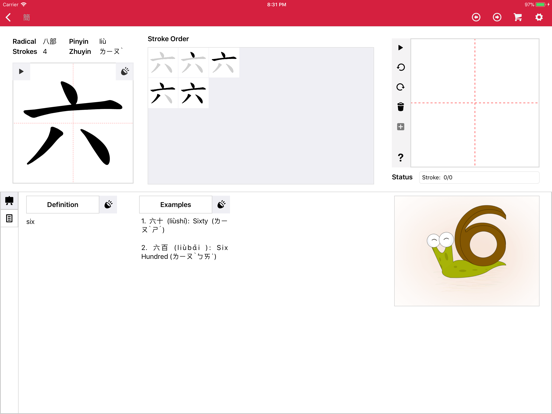
Task: Select the second stroke order thumbnail
Action: pos(193,63)
